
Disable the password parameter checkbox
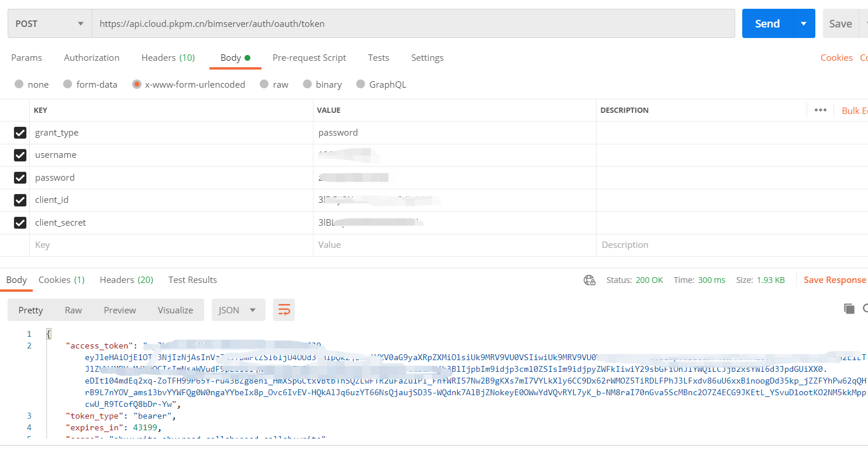pos(20,177)
